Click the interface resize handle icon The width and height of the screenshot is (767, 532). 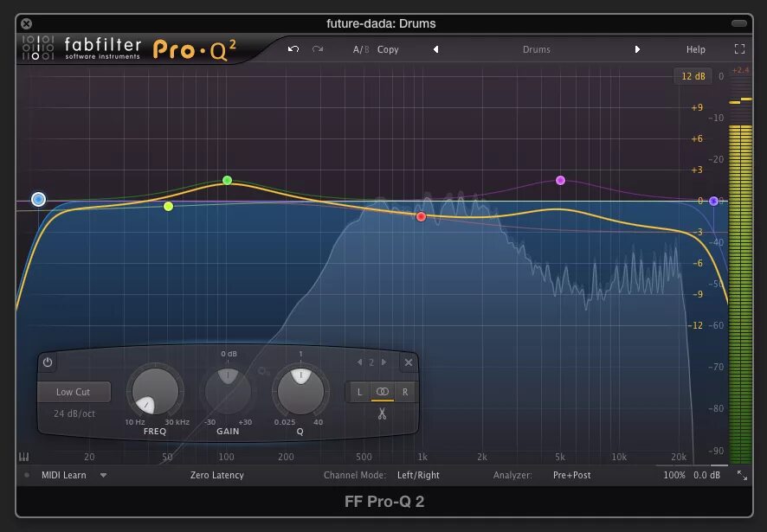tap(743, 475)
